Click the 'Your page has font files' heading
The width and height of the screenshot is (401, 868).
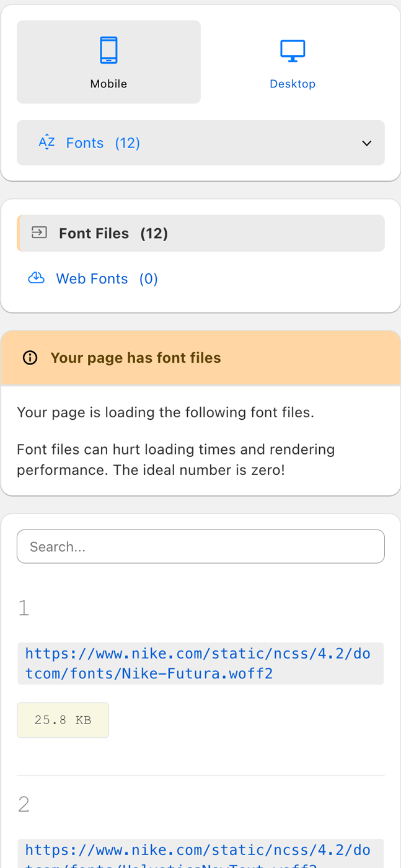135,358
